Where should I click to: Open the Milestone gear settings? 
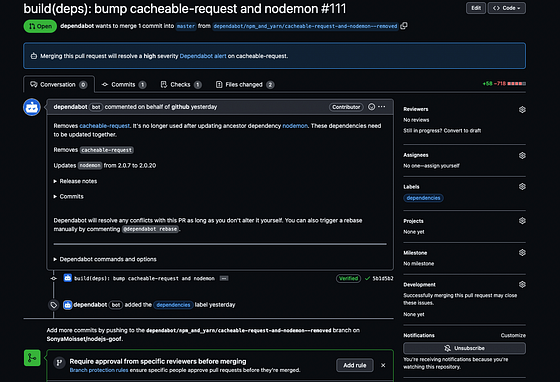522,252
